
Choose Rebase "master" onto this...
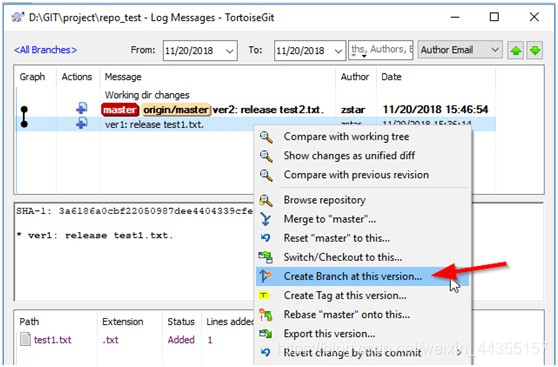pos(364,315)
